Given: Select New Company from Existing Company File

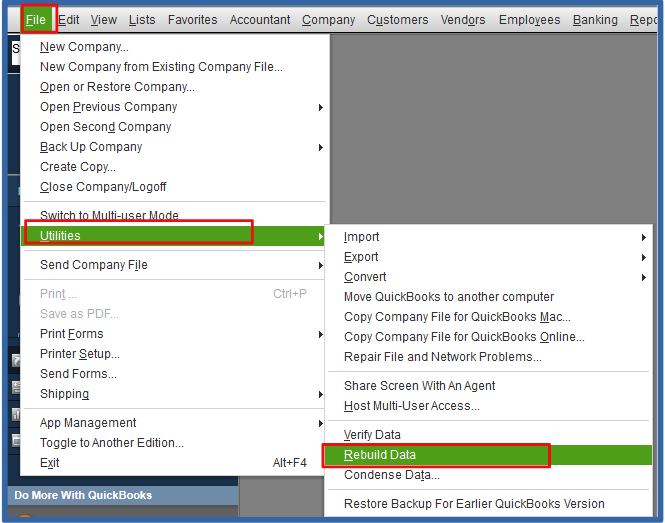Looking at the screenshot, I should pos(174,67).
